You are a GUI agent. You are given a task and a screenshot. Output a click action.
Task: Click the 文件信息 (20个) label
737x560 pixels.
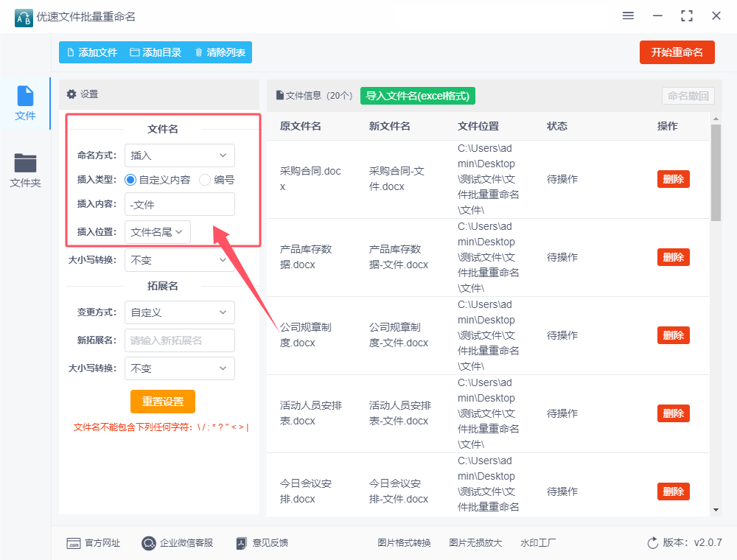tap(319, 96)
